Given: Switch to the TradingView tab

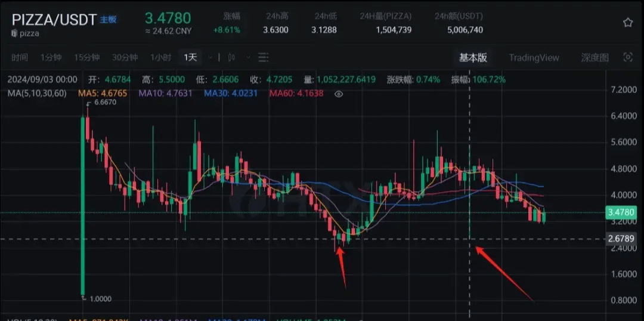Looking at the screenshot, I should tap(534, 57).
